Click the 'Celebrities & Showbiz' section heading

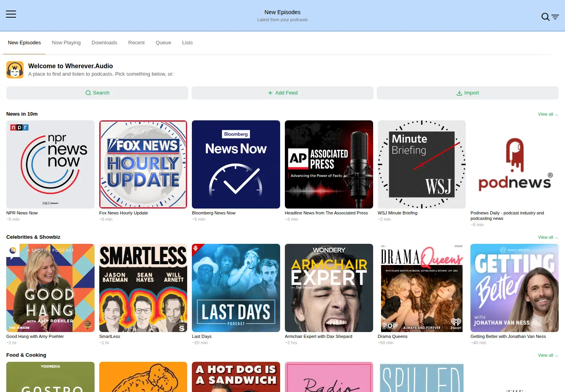click(33, 237)
